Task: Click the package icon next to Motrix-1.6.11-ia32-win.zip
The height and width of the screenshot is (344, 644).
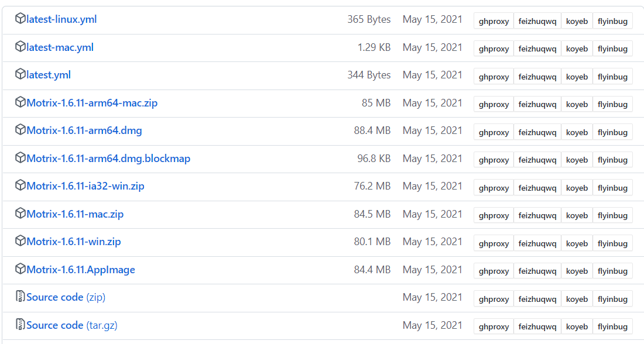Action: click(20, 185)
